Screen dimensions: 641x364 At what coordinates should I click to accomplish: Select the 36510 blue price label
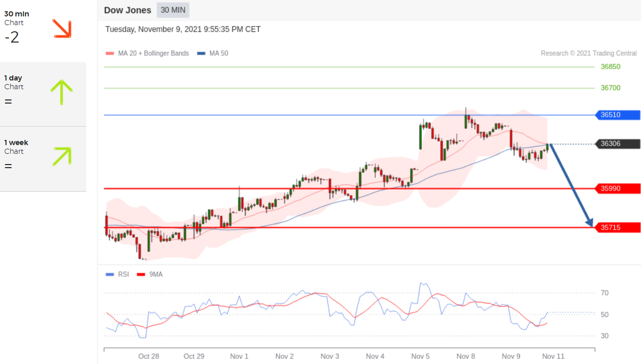coord(617,115)
